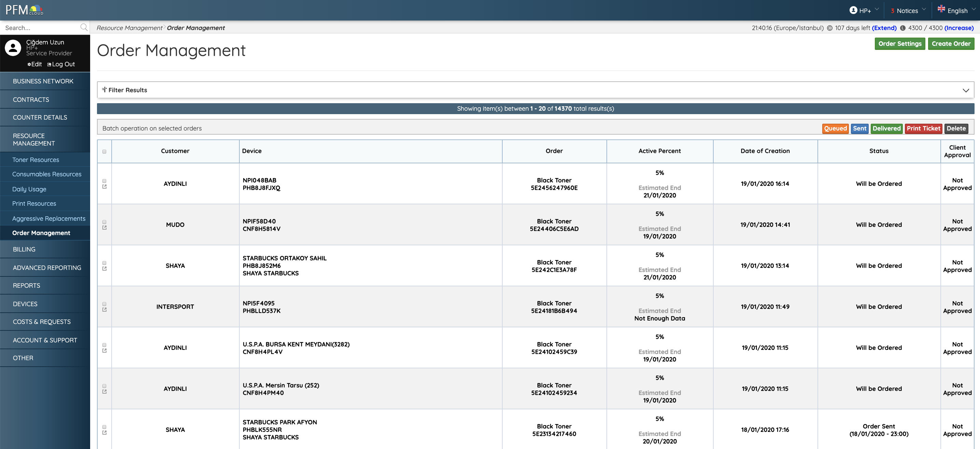Open the detail link icon on AYDINLI NPI048BAB row

104,187
